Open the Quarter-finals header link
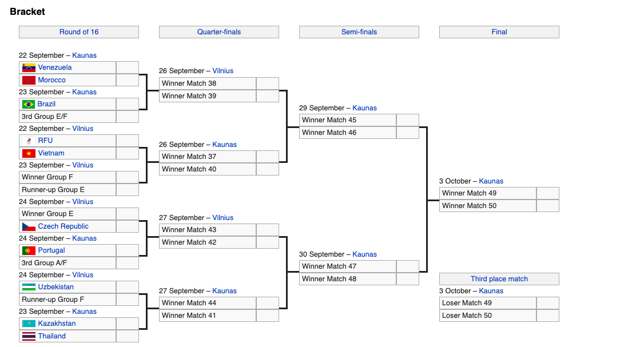Viewport: 644px width, 347px height. [x=219, y=32]
